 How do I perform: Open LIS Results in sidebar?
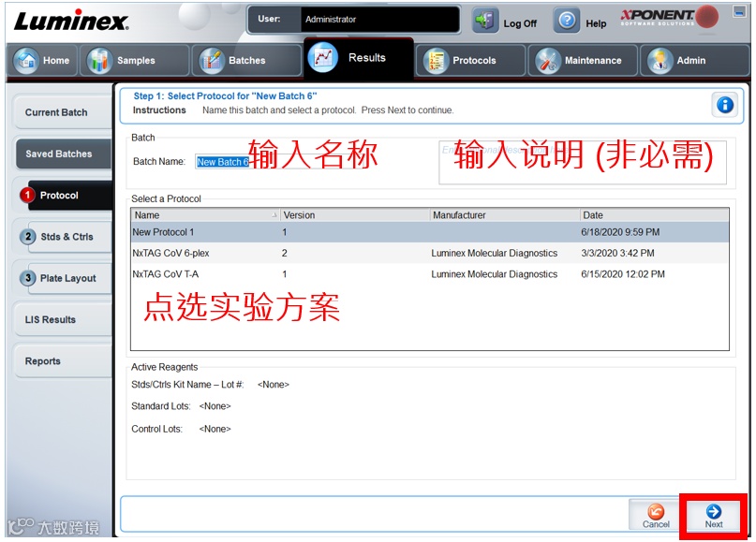coord(62,319)
